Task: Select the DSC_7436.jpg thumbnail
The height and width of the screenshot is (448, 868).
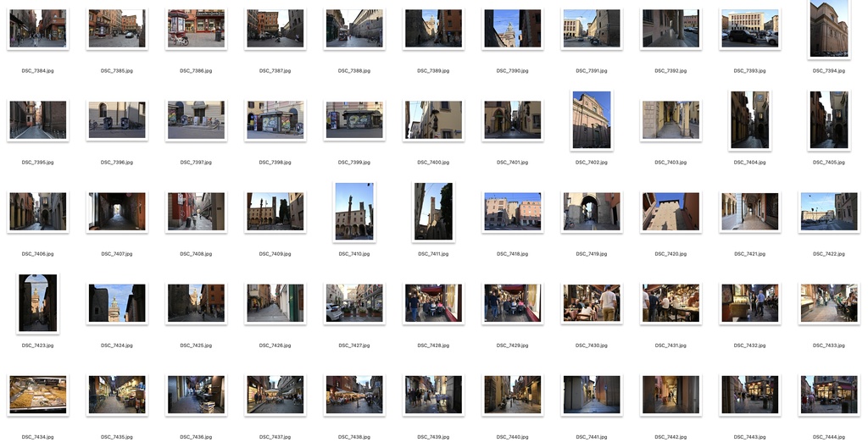Action: tap(196, 395)
